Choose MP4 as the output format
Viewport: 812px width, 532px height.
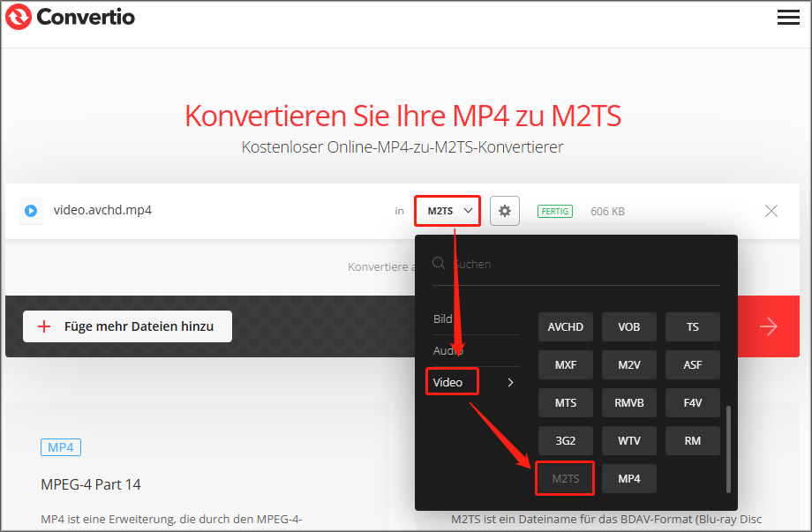tap(628, 478)
